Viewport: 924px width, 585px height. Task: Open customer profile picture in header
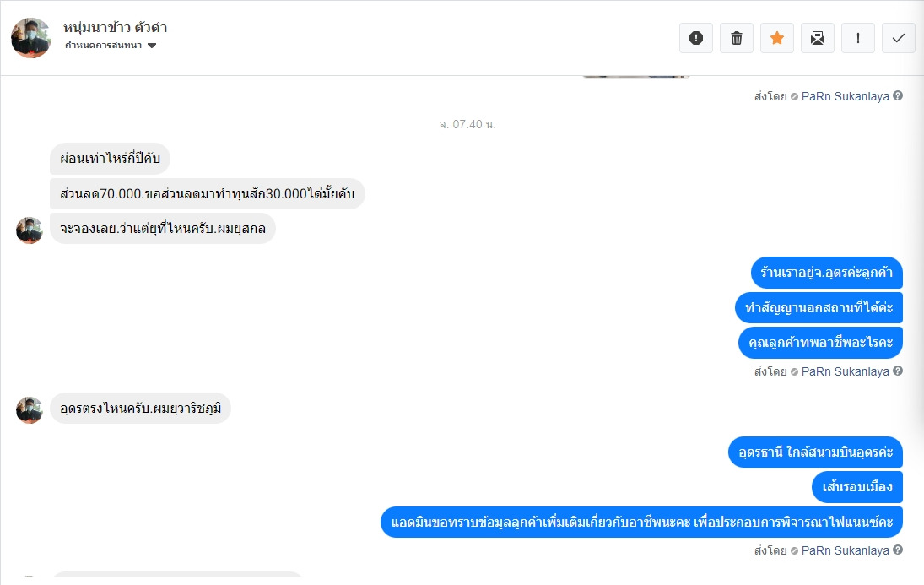pyautogui.click(x=31, y=38)
